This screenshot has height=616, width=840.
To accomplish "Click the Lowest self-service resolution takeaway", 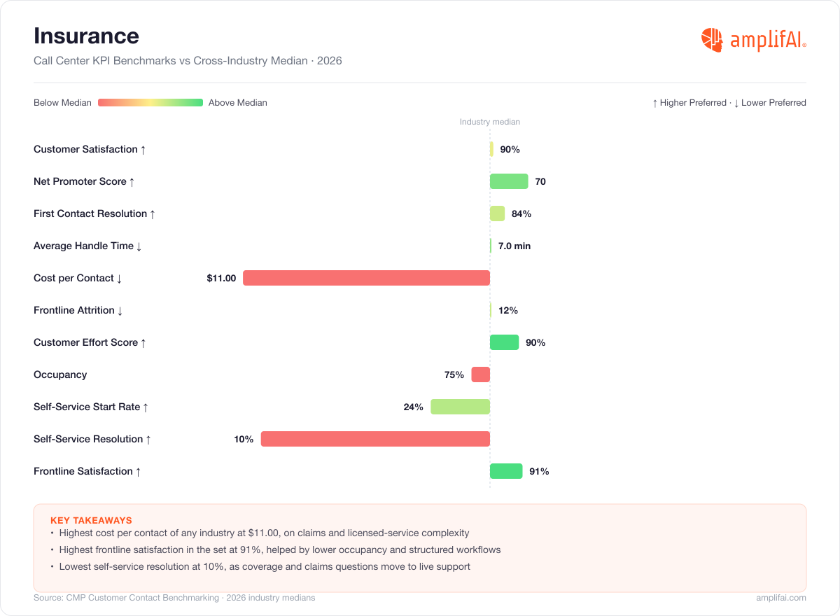I will pyautogui.click(x=265, y=566).
